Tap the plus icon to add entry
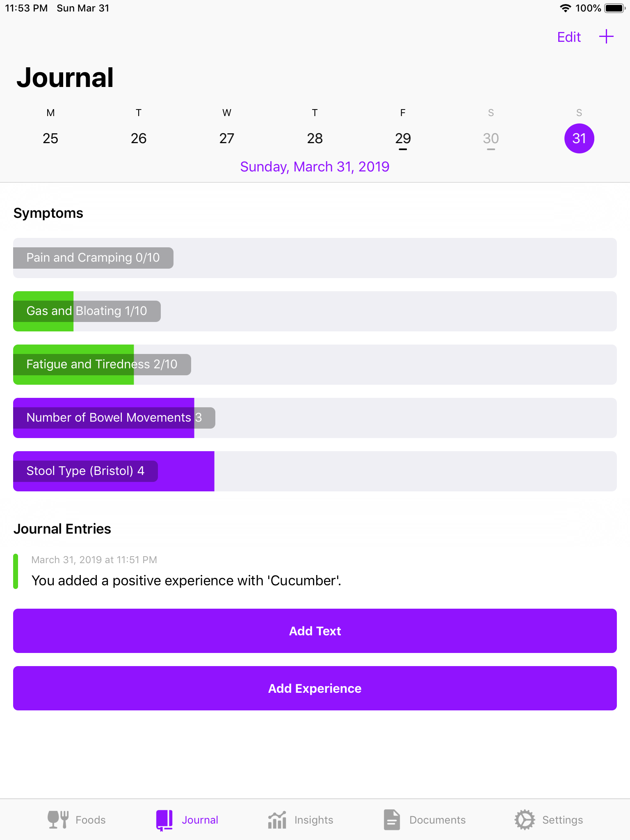The image size is (630, 840). [606, 37]
